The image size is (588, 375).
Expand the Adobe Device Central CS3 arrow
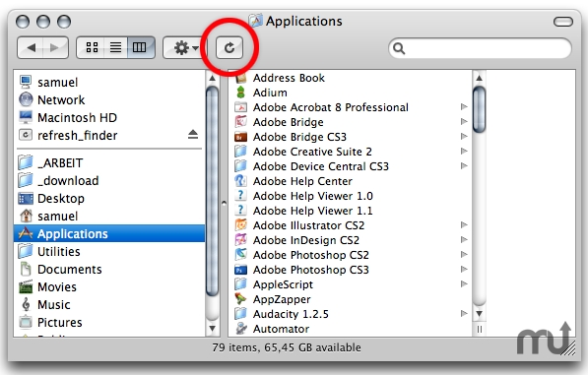(x=464, y=165)
